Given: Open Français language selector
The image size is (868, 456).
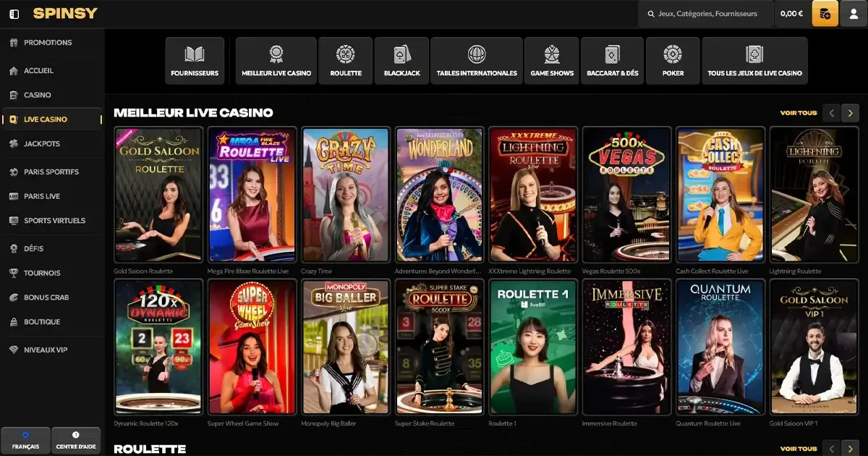Looking at the screenshot, I should [x=26, y=439].
